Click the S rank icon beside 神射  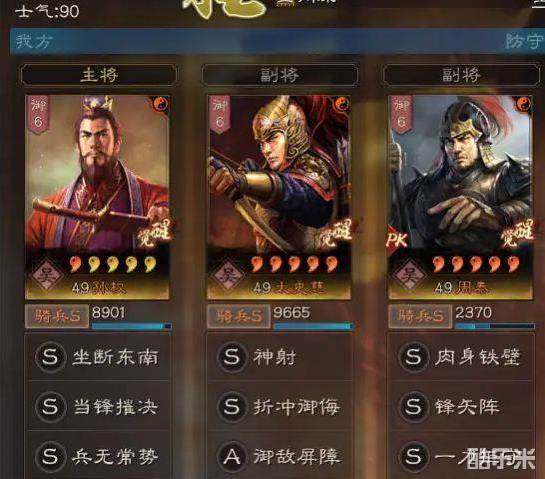[x=232, y=357]
